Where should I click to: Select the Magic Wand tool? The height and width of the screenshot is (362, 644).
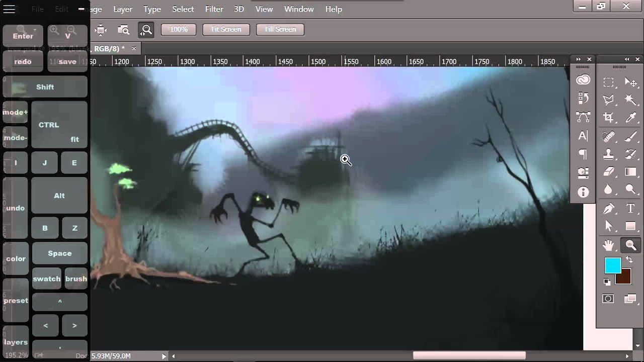[630, 100]
